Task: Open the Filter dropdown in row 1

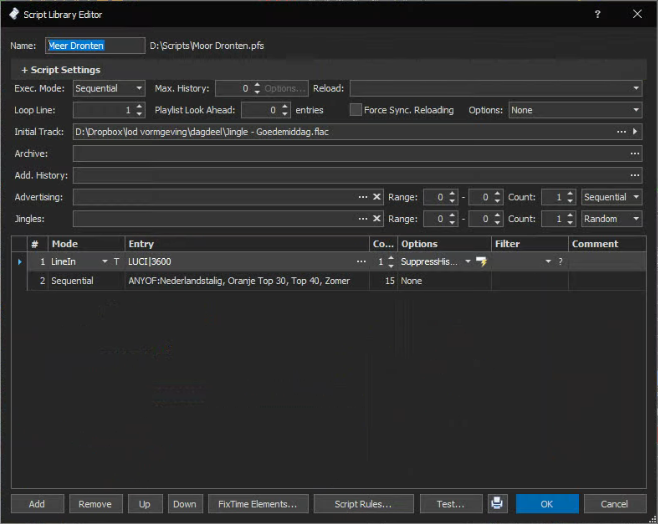Action: (x=548, y=261)
